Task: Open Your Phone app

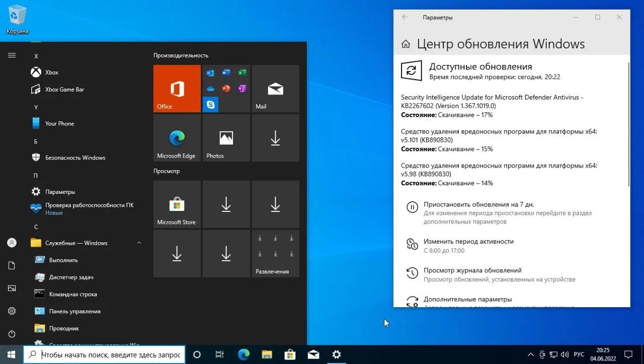Action: 86,123
